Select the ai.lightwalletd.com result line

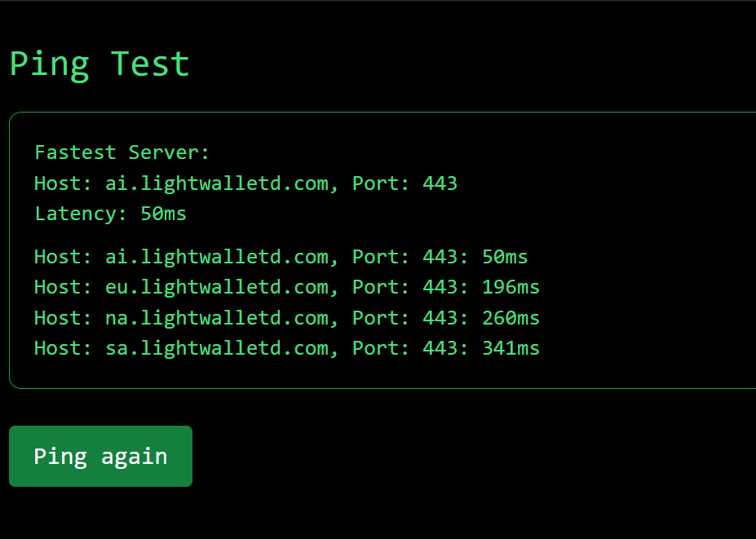280,256
